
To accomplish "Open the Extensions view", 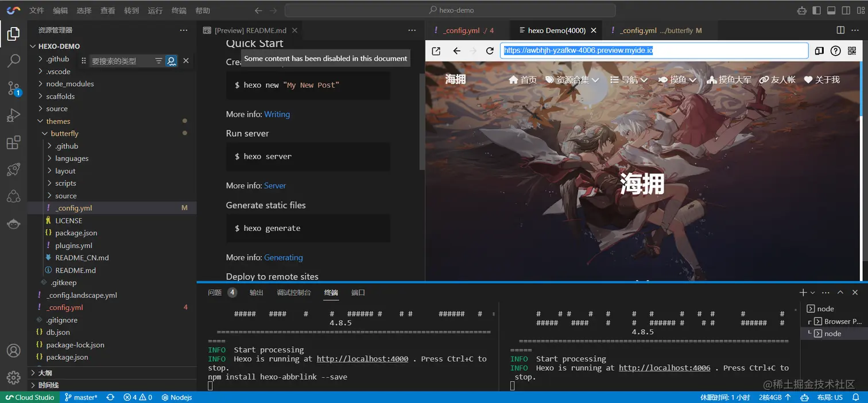I will 13,143.
